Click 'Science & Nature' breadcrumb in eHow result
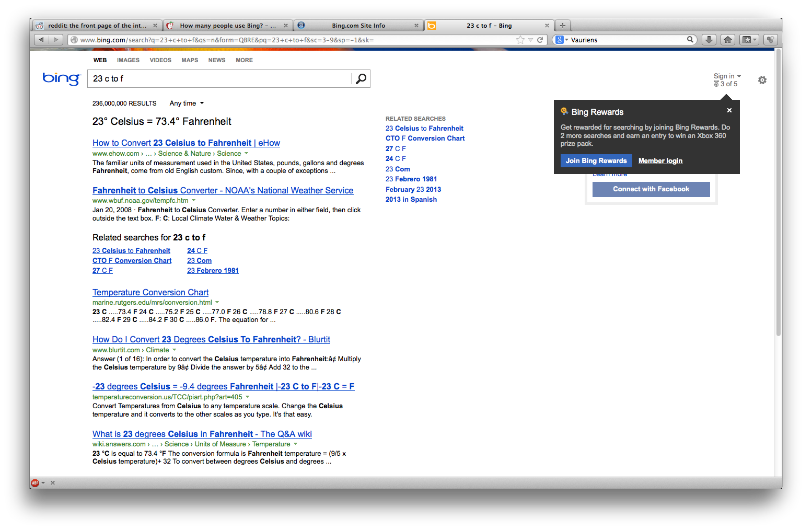This screenshot has height=530, width=812. [184, 154]
